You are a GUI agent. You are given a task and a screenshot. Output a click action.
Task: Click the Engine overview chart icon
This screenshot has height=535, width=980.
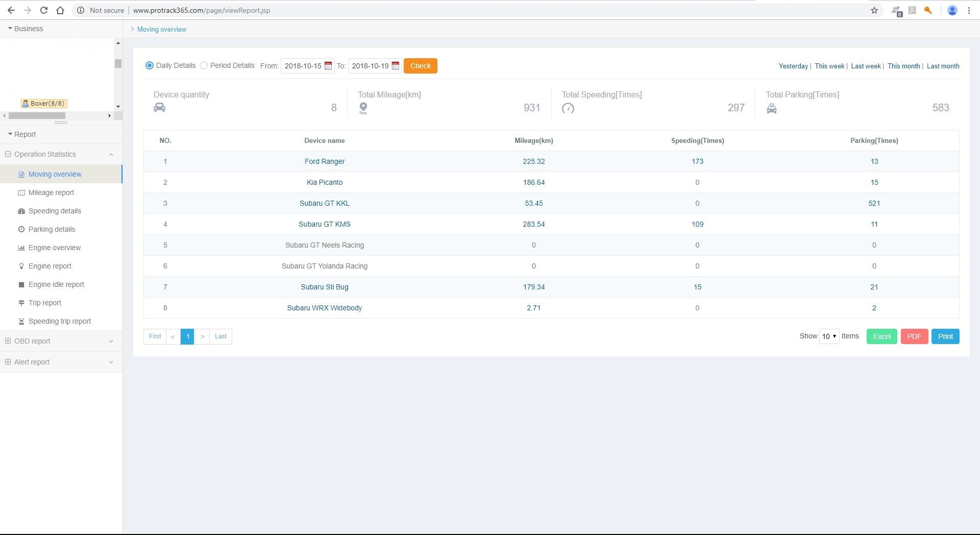click(x=21, y=248)
